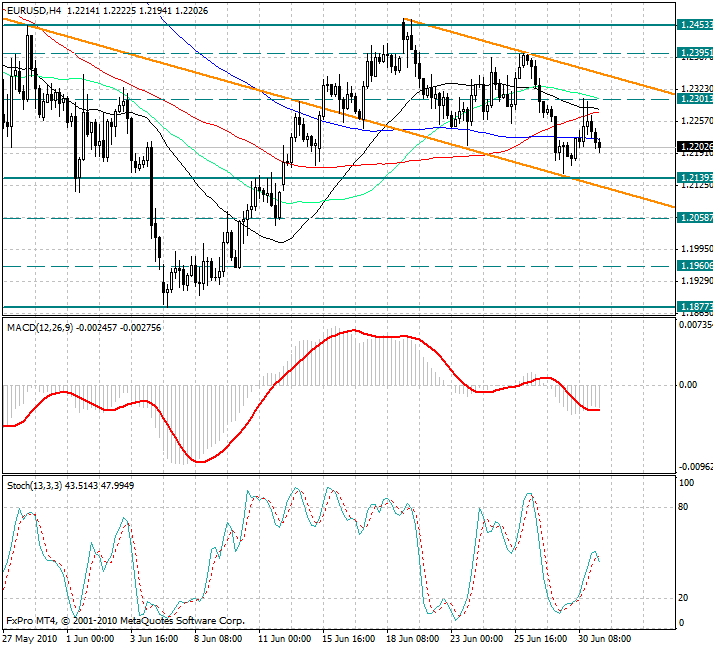Viewport: 713px width, 646px height.
Task: Click the 1.2323 price axis value
Action: 697,88
